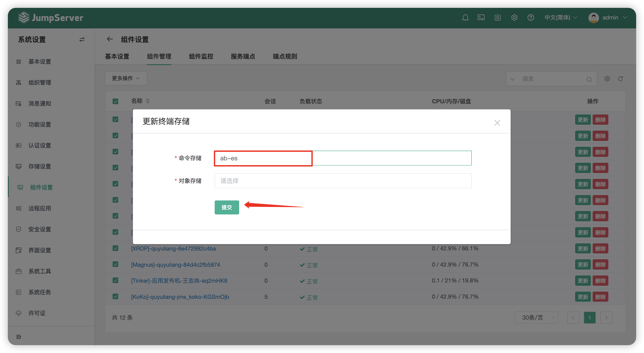Viewport: 644px width, 353px height.
Task: Uncheck the KoKo jms_koko row checkbox
Action: coord(115,297)
